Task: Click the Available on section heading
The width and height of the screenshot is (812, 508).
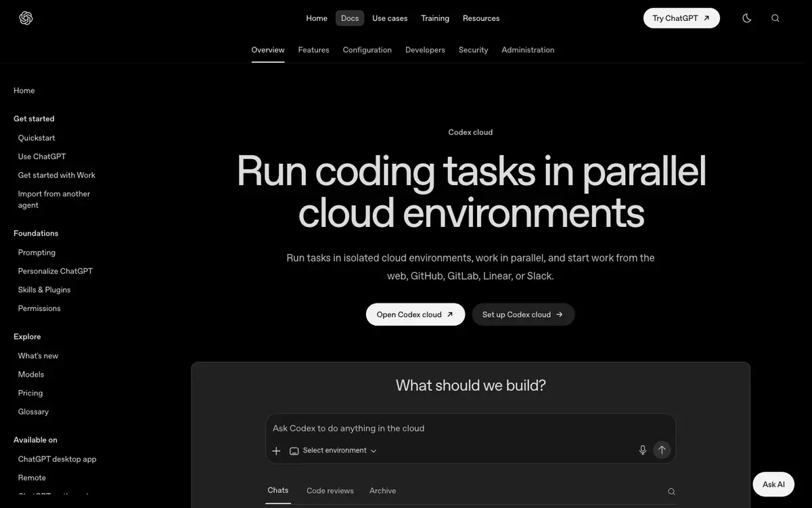Action: pos(35,440)
